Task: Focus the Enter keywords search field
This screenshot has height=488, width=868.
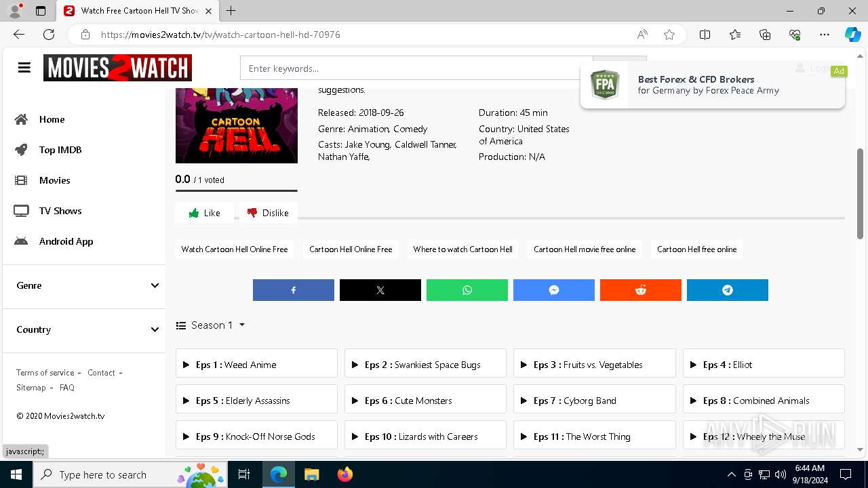Action: click(416, 68)
